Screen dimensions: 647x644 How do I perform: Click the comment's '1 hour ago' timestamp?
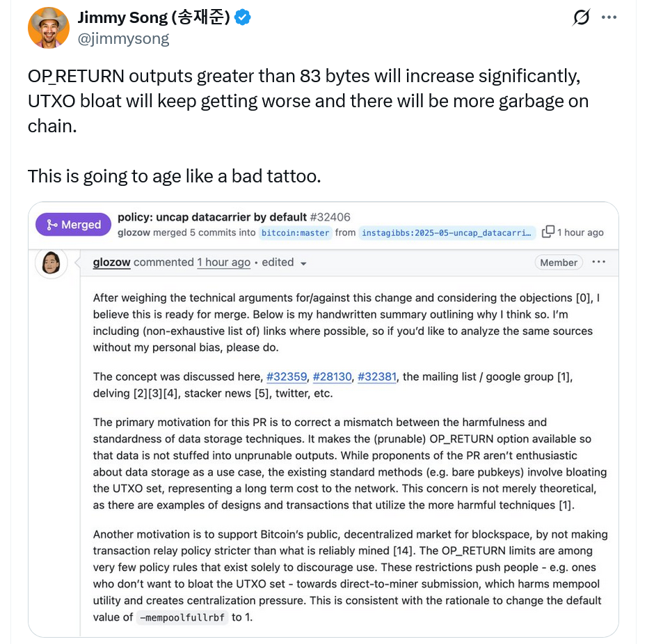223,262
